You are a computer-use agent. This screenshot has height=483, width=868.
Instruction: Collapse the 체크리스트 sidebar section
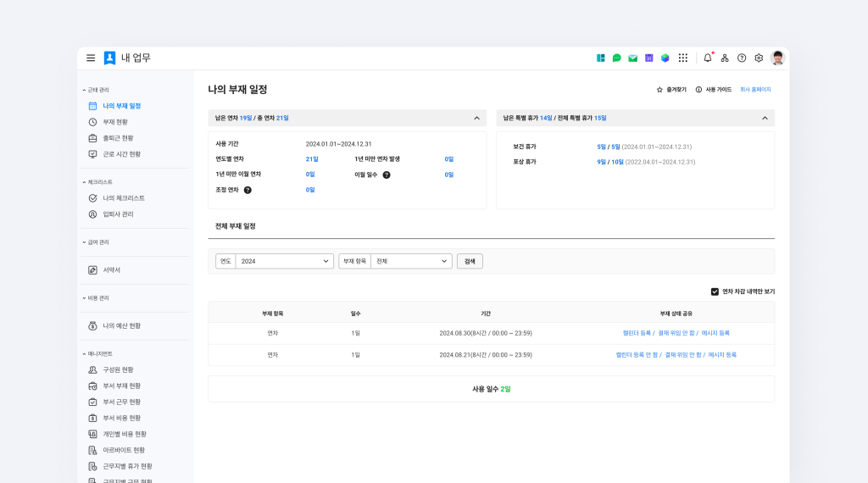[x=97, y=182]
